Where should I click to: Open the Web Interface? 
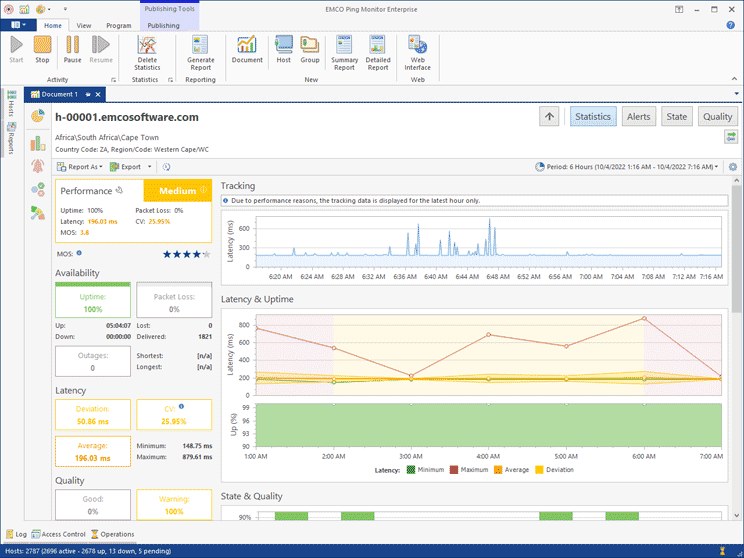point(417,50)
